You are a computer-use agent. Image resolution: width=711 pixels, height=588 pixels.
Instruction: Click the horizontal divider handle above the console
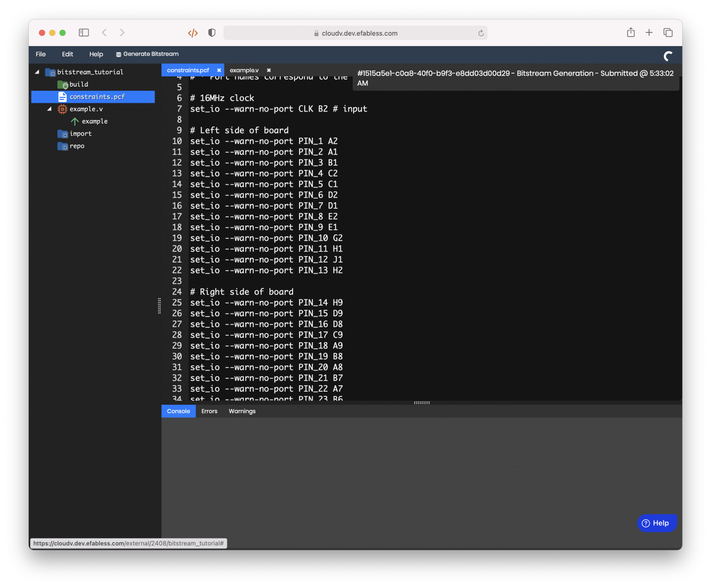(x=422, y=402)
